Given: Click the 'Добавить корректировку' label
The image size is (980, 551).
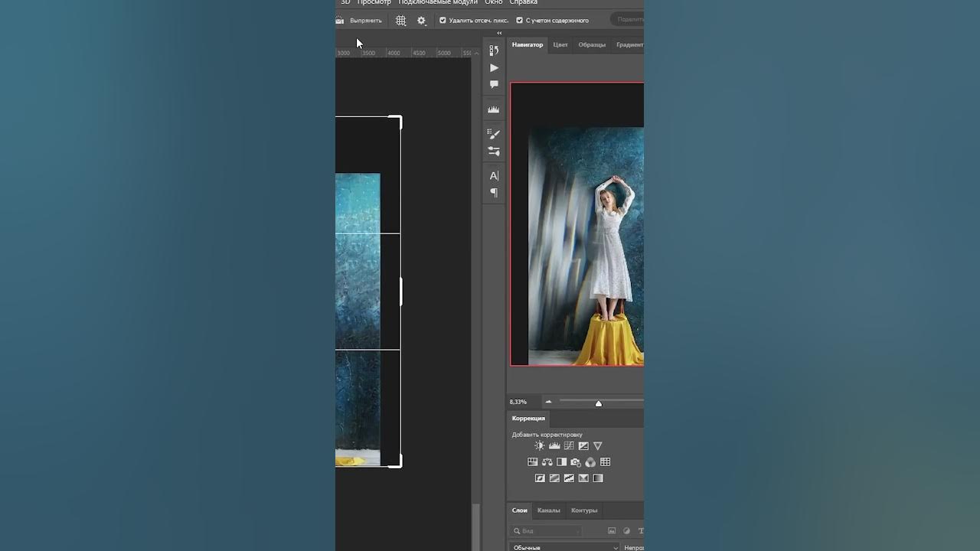Looking at the screenshot, I should click(547, 435).
